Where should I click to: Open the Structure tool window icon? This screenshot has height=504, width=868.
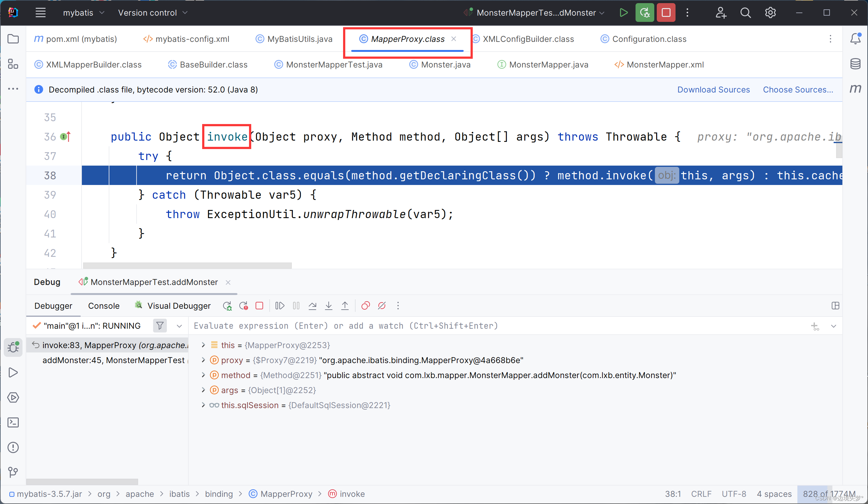pos(13,64)
